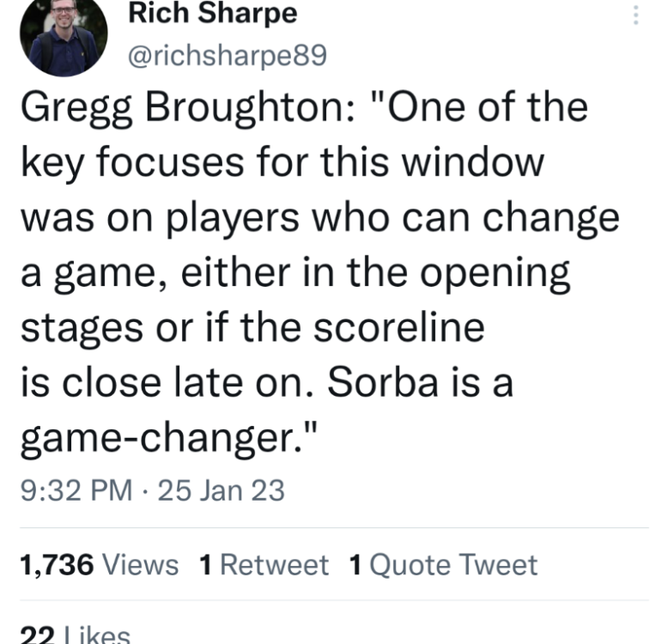This screenshot has height=644, width=656.
Task: Show who made the 1 Retweet
Action: pos(264,565)
